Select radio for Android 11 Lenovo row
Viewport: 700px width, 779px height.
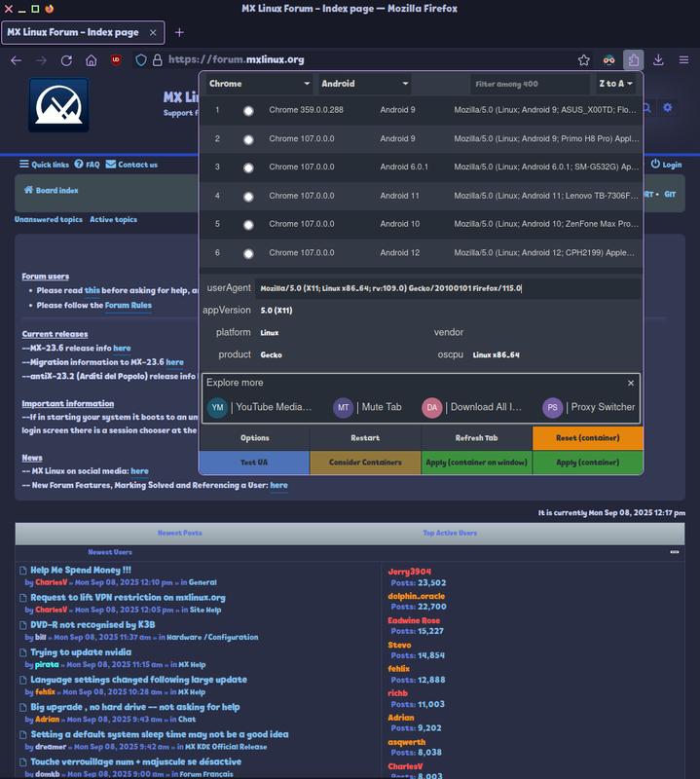click(x=248, y=197)
